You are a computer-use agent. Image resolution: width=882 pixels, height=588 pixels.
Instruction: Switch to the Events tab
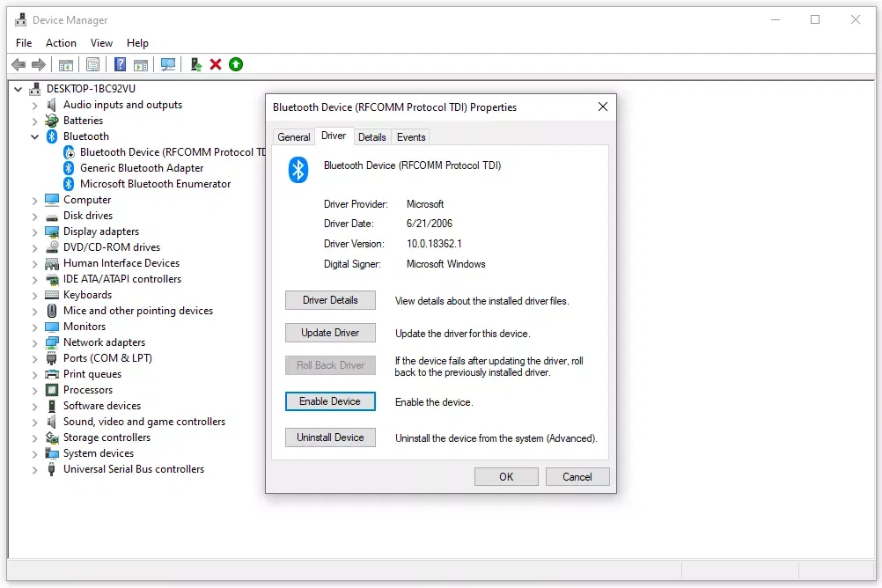pyautogui.click(x=411, y=136)
